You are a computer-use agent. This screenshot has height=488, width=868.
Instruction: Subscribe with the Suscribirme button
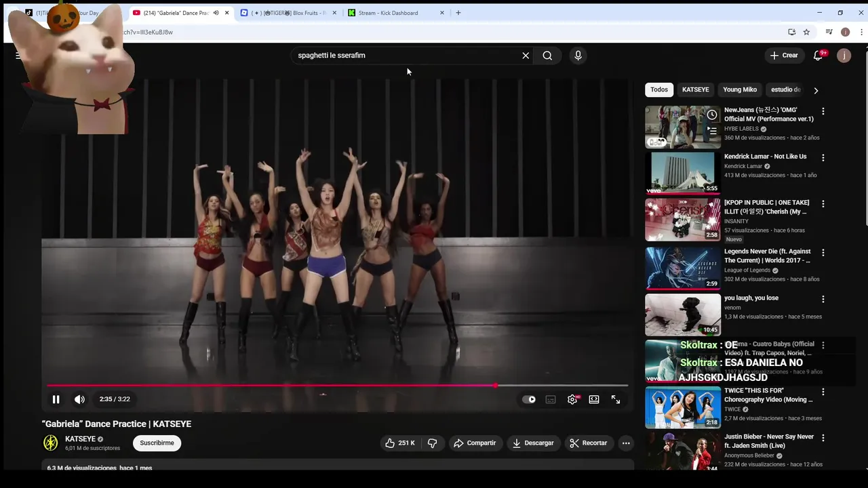click(x=157, y=443)
